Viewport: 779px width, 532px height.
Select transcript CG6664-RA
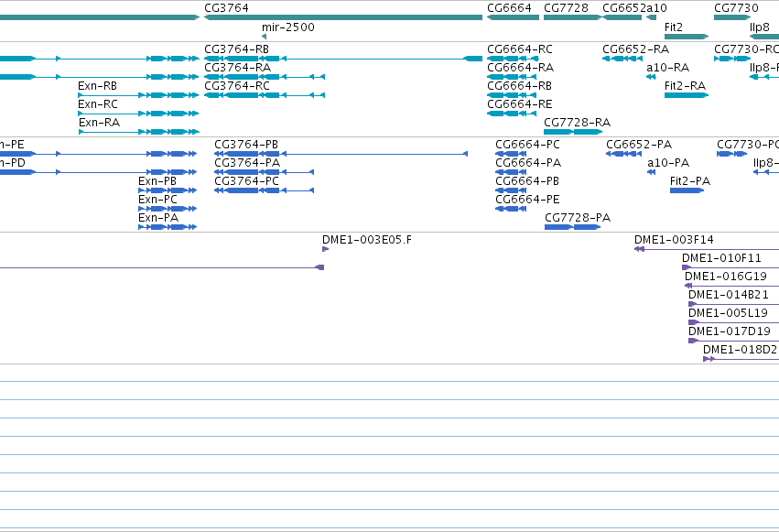click(x=512, y=77)
